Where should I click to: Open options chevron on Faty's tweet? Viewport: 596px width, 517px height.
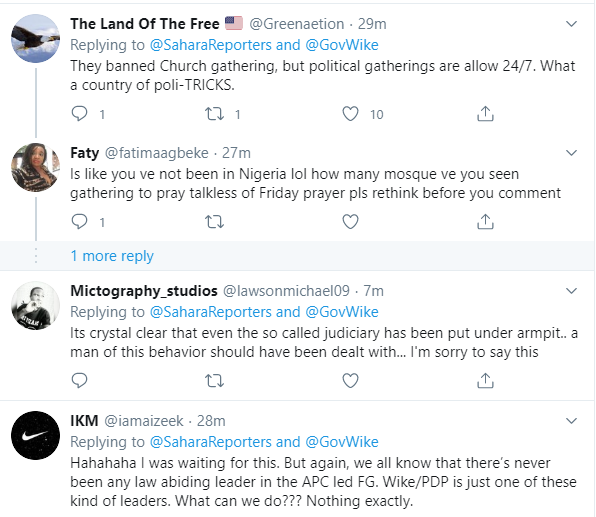(x=571, y=153)
